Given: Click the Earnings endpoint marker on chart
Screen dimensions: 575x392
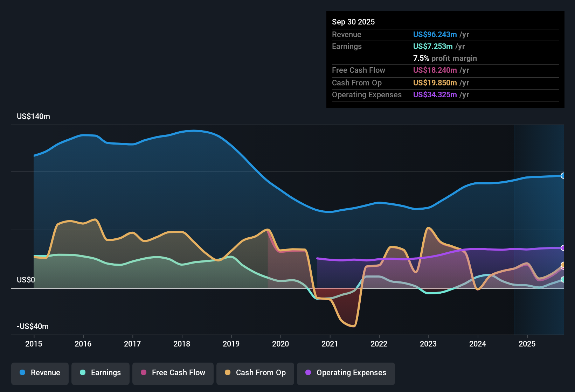Looking at the screenshot, I should pyautogui.click(x=563, y=280).
